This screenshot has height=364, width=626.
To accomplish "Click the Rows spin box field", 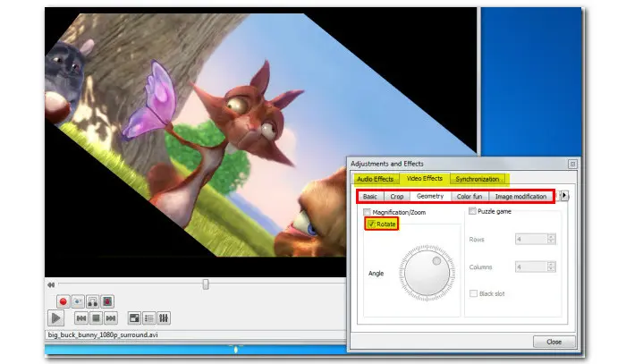I will click(x=536, y=239).
